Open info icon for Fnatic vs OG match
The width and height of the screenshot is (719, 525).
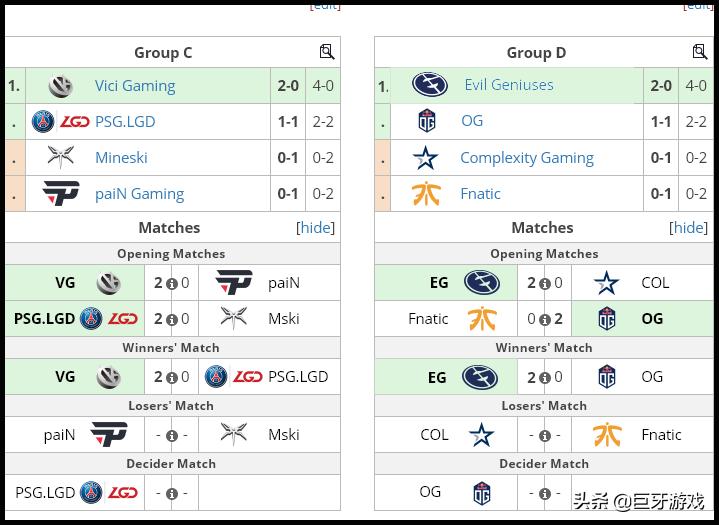click(544, 320)
